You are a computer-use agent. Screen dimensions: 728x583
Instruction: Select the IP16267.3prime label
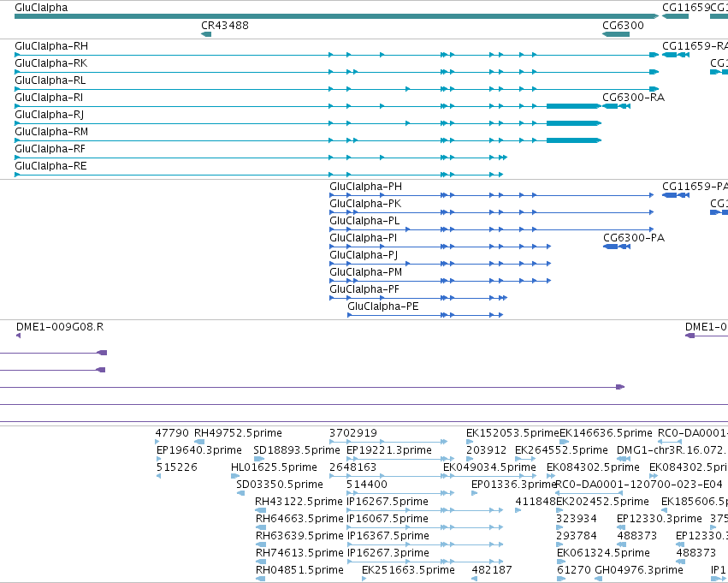[388, 553]
